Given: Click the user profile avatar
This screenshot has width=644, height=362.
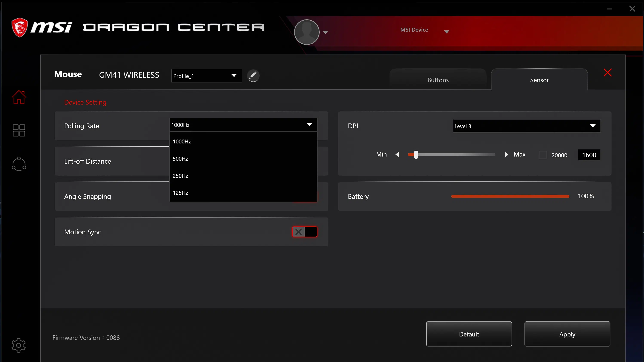Looking at the screenshot, I should tap(307, 32).
